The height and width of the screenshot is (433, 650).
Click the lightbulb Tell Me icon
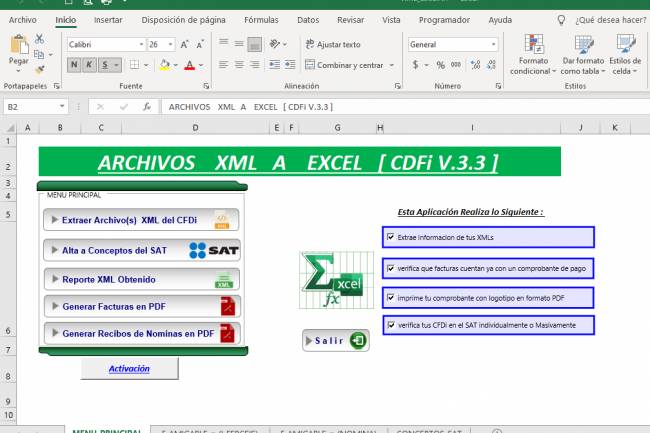[561, 20]
